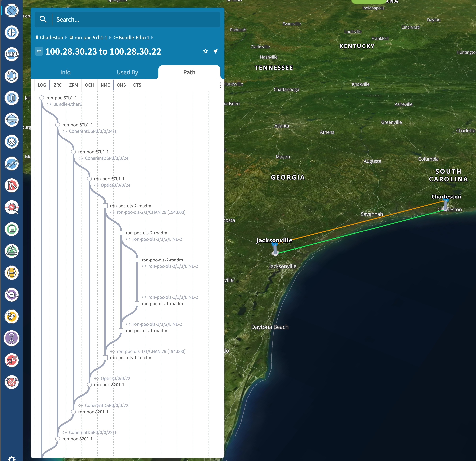Toggle the OTS layer column

point(137,85)
